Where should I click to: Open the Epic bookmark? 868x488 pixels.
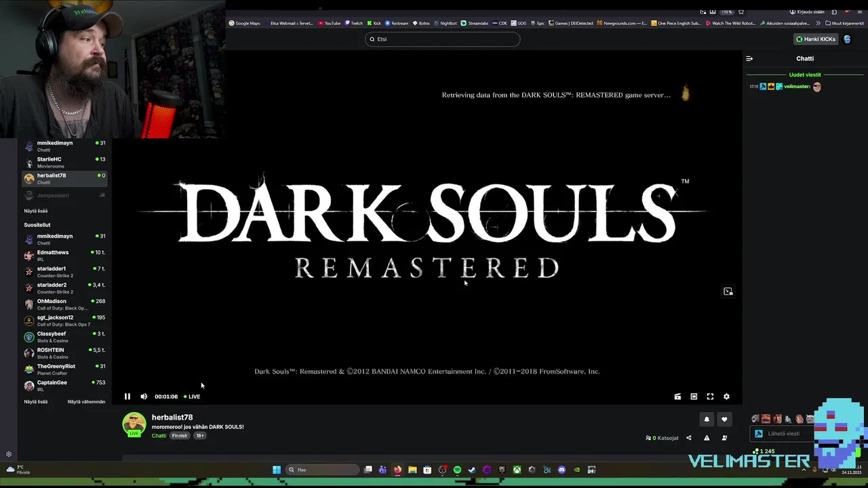tap(538, 23)
